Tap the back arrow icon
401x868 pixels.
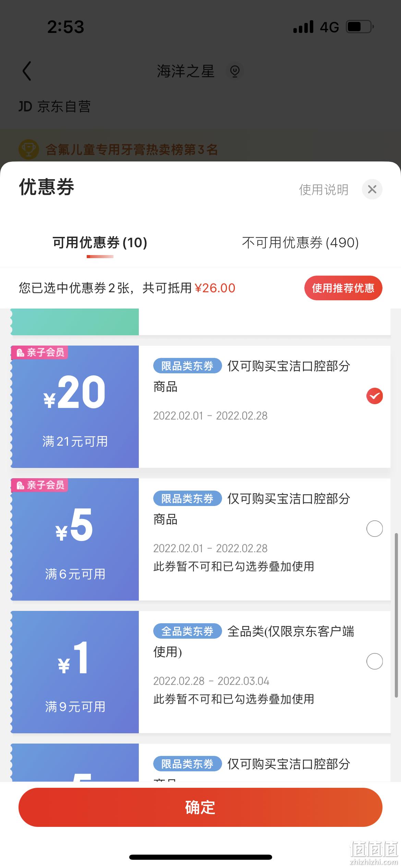(x=27, y=71)
